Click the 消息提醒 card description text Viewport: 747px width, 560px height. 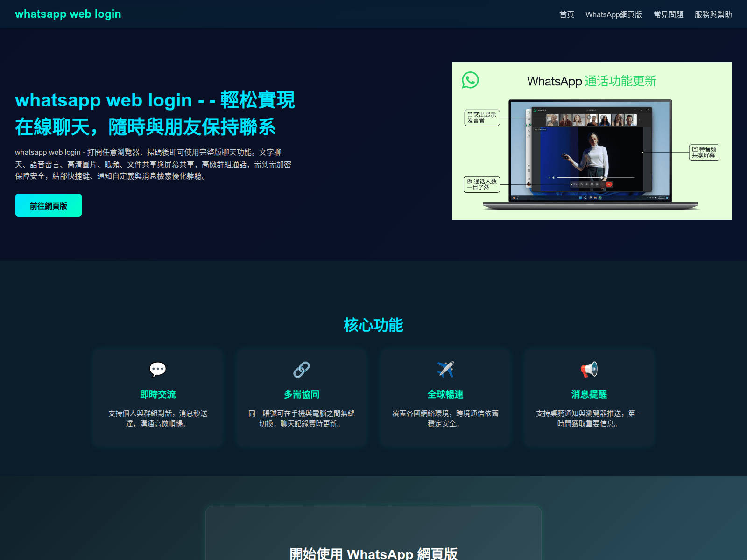589,419
